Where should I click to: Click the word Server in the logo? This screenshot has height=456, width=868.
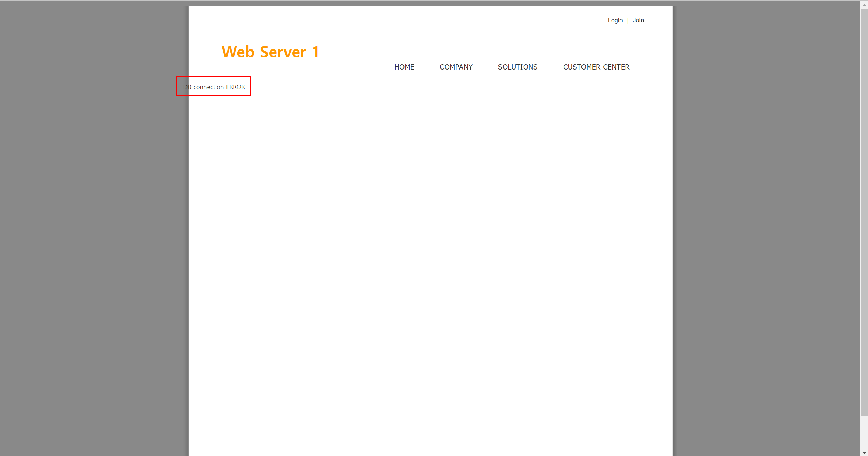click(x=283, y=52)
